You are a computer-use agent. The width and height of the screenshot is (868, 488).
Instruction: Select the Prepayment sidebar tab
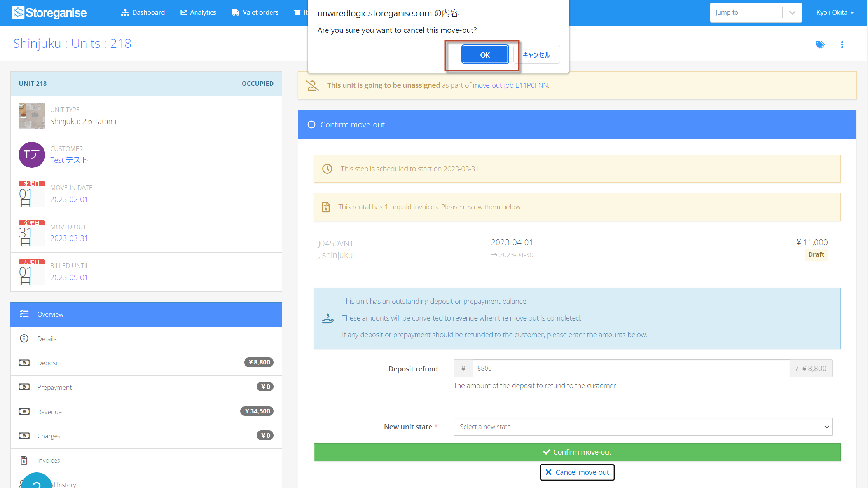pos(146,387)
